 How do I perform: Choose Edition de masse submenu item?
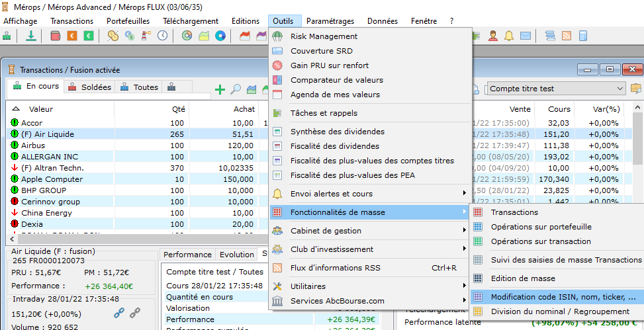(x=557, y=278)
